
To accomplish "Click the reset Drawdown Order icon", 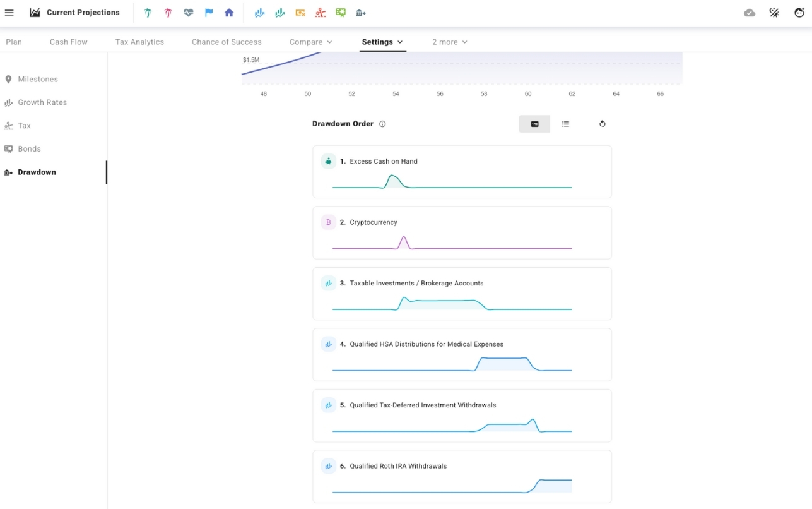I will (603, 124).
